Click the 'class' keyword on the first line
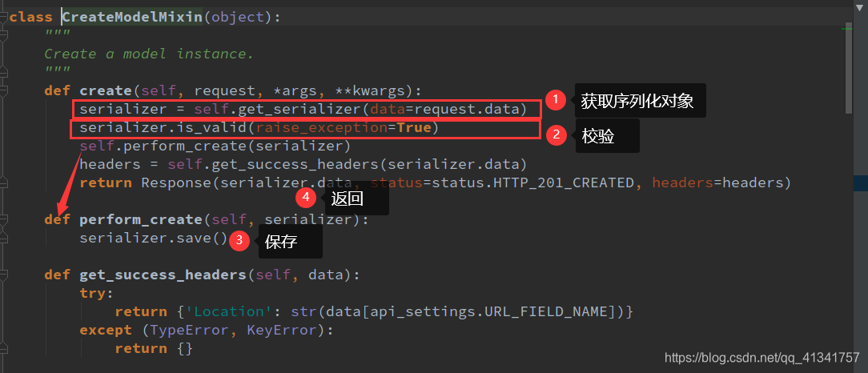Image resolution: width=868 pixels, height=373 pixels. point(31,17)
